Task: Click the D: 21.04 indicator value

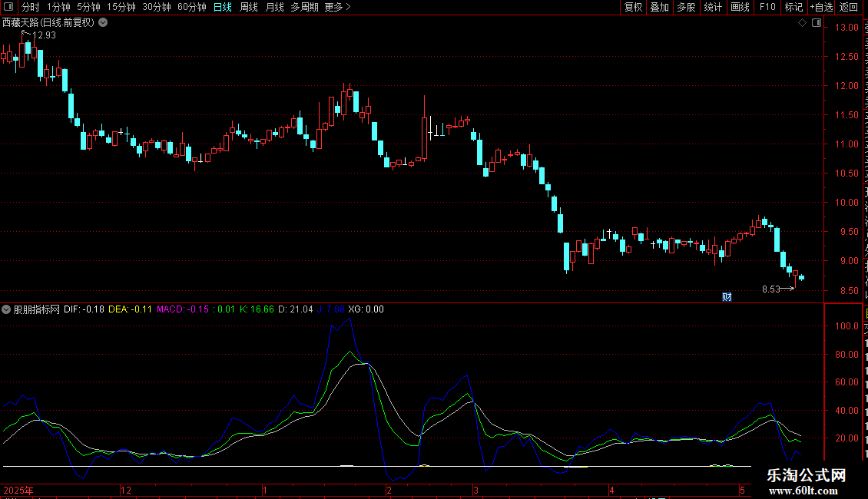Action: point(295,309)
